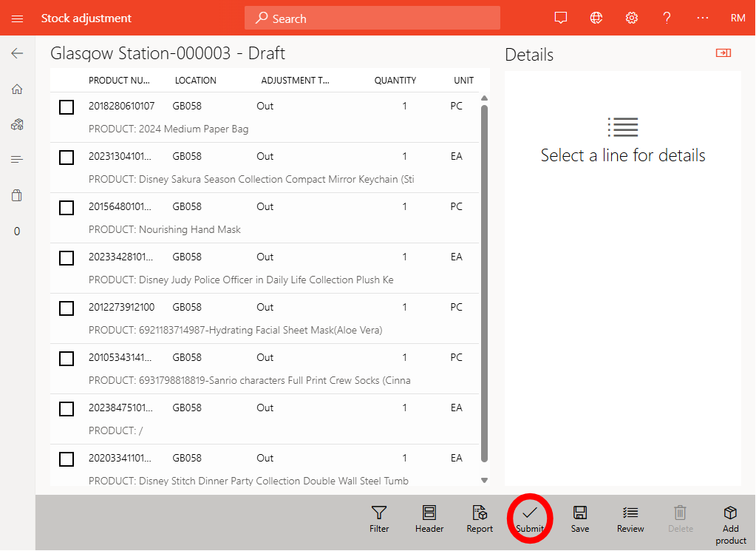This screenshot has width=756, height=551.
Task: Tick the Nourishing Hand Mask row checkbox
Action: (x=67, y=208)
